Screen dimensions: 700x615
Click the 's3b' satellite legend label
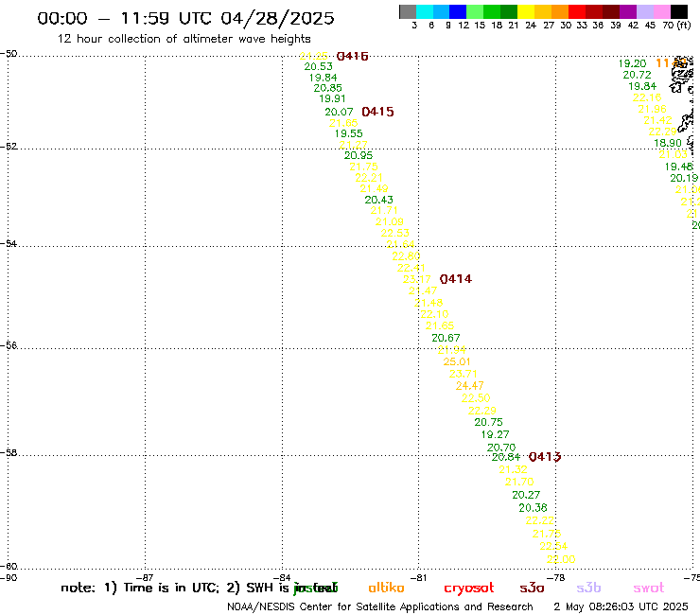click(x=588, y=588)
